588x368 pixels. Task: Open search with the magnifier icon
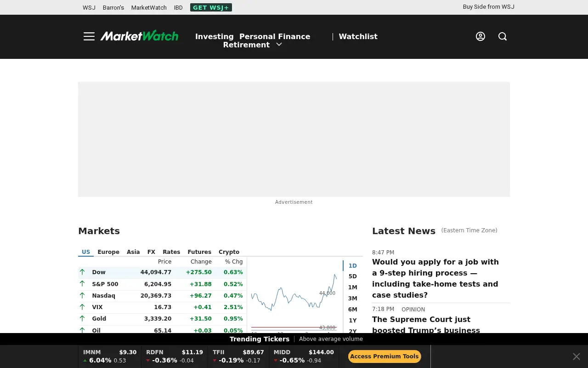503,36
